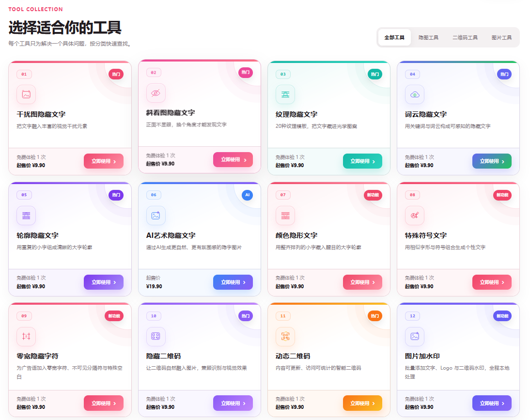Select the 全部工具 tab
The width and height of the screenshot is (530, 420).
click(x=394, y=37)
